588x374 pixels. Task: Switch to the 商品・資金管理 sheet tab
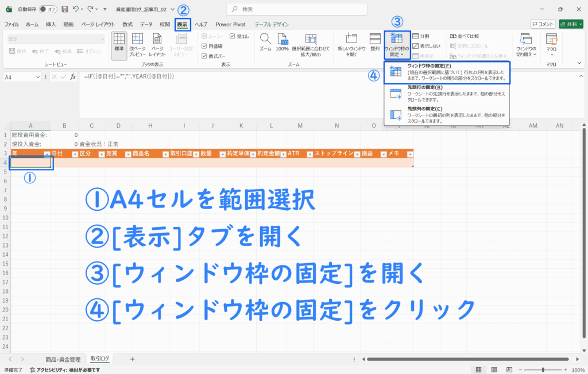[x=63, y=359]
